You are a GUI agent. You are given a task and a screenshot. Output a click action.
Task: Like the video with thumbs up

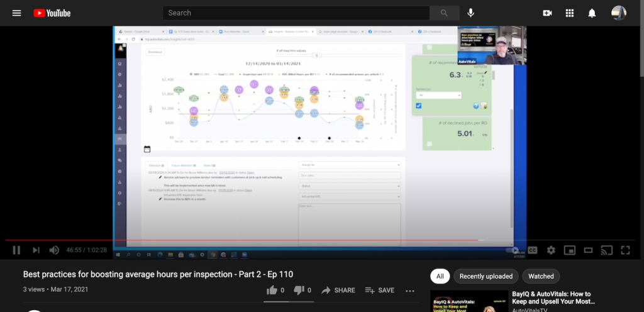(272, 290)
